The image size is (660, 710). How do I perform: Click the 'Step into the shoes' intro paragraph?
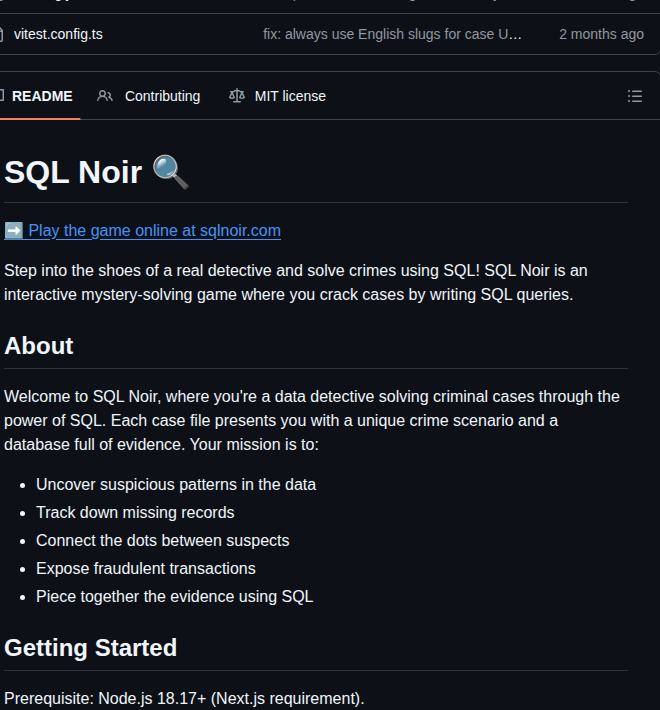(296, 283)
